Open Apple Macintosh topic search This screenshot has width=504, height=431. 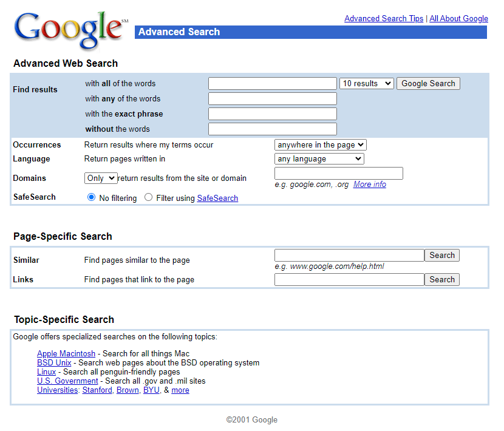[66, 353]
